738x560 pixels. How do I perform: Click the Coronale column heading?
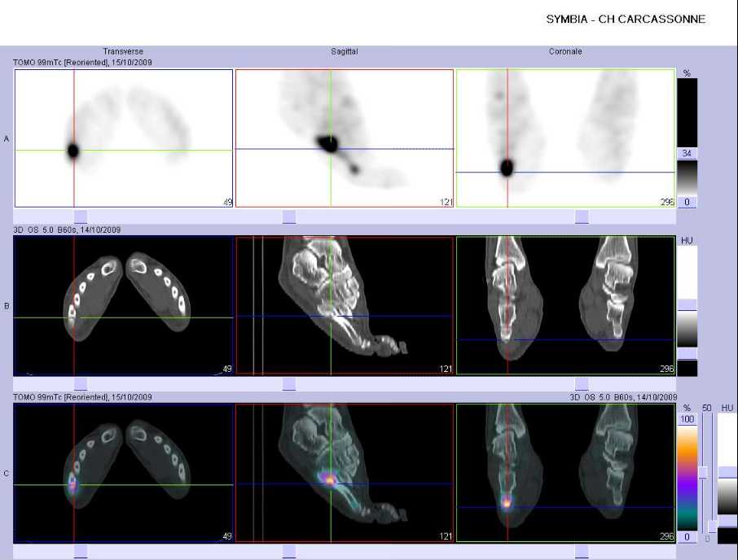click(x=565, y=51)
